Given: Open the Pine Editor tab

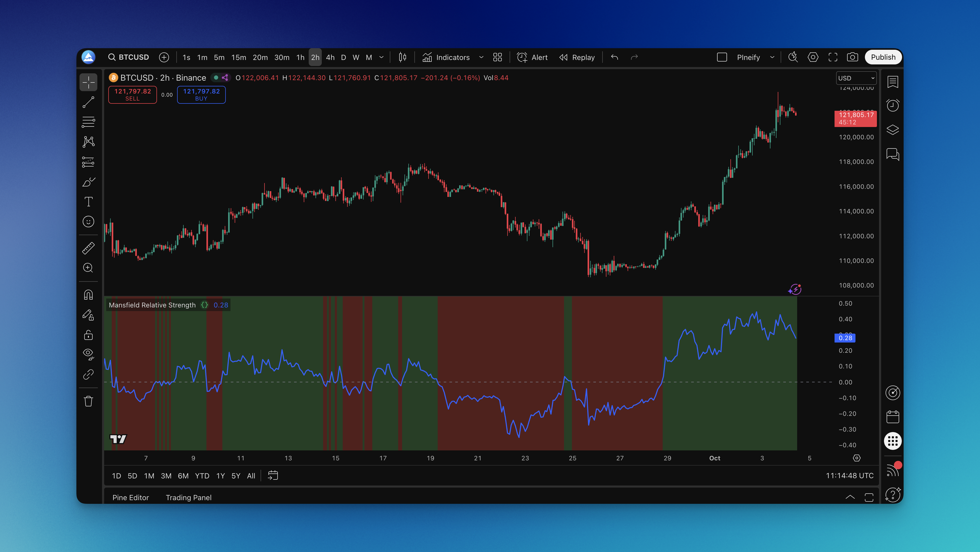Looking at the screenshot, I should 131,498.
